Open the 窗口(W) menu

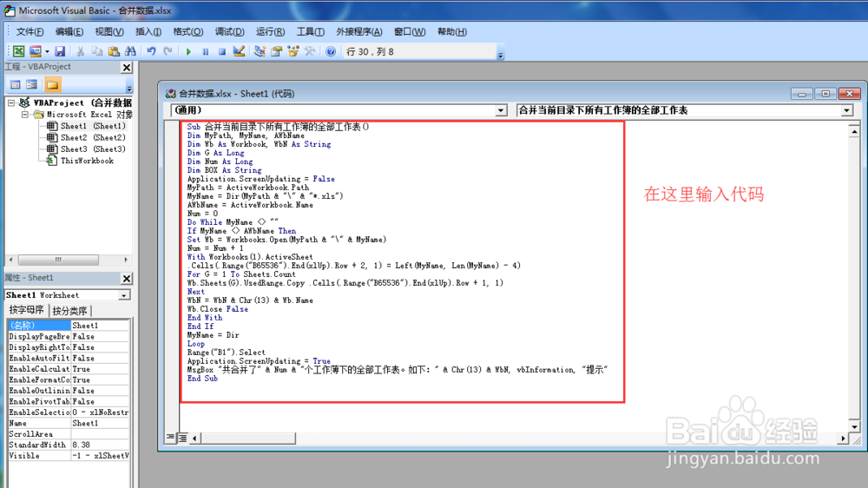[x=410, y=31]
